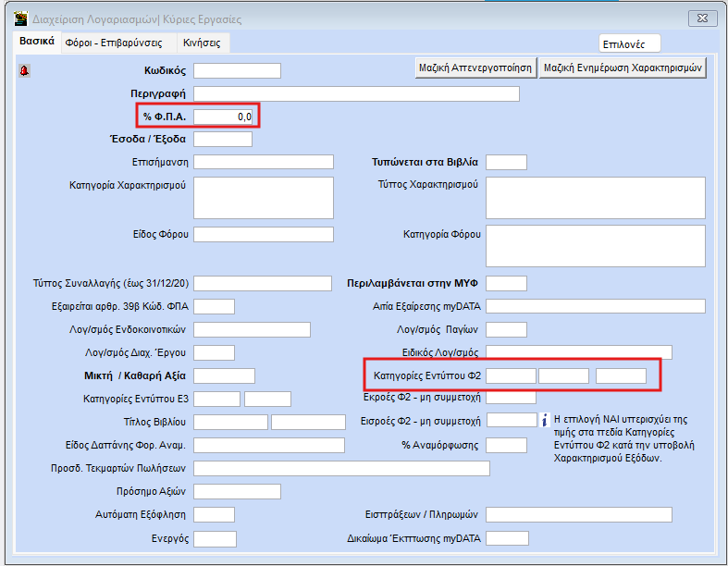Select the Έσοδα / Έξοδα field
The width and height of the screenshot is (728, 566).
222,140
